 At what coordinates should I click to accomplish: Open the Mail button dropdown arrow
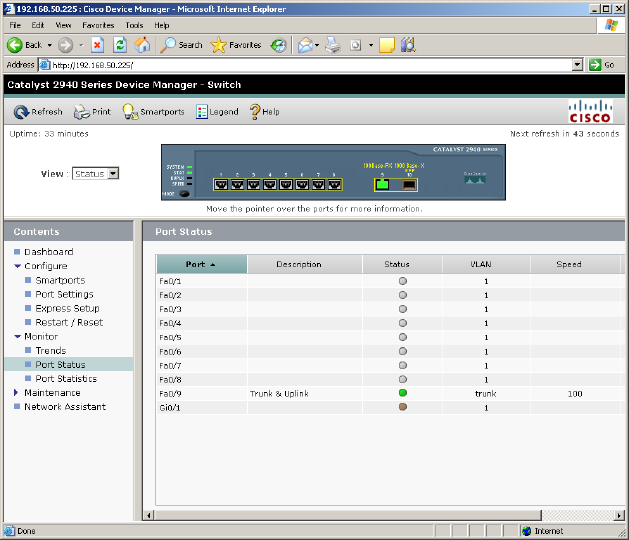[x=317, y=45]
